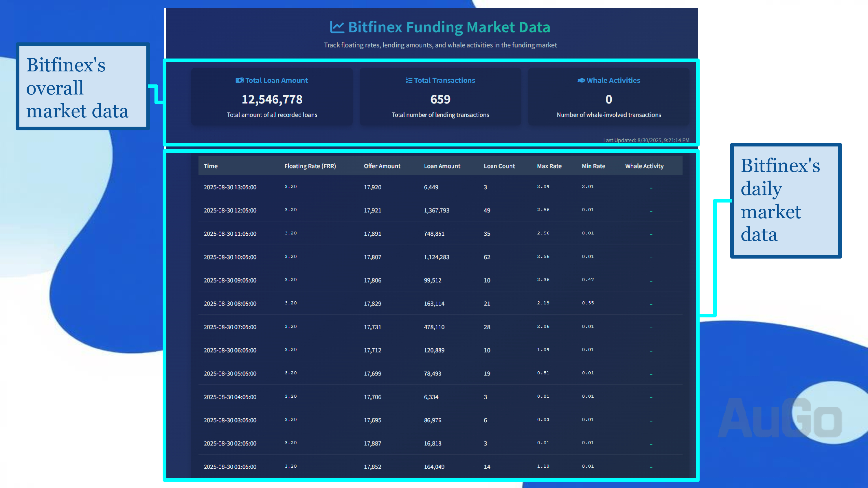Select the 2025-08-30 10:05:00 row time

click(x=230, y=257)
